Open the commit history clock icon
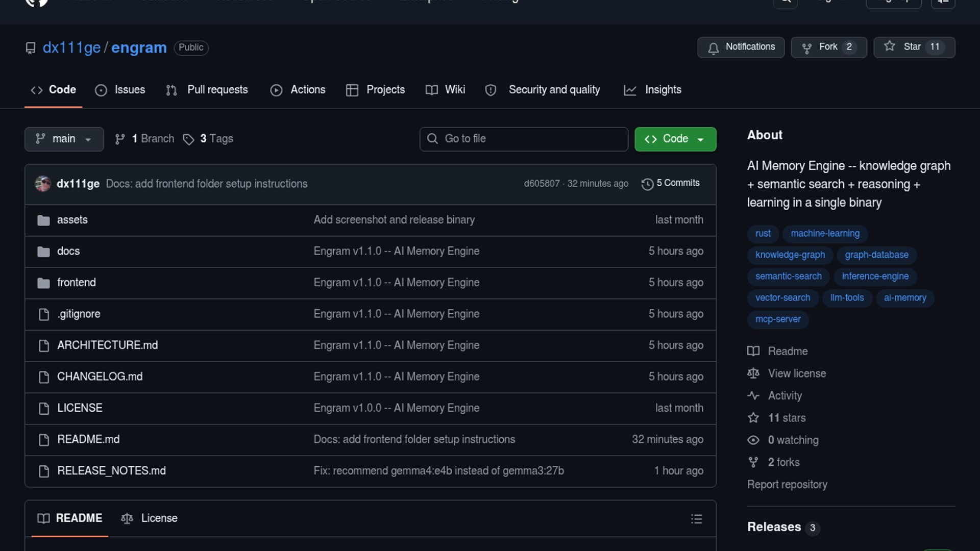 (647, 184)
